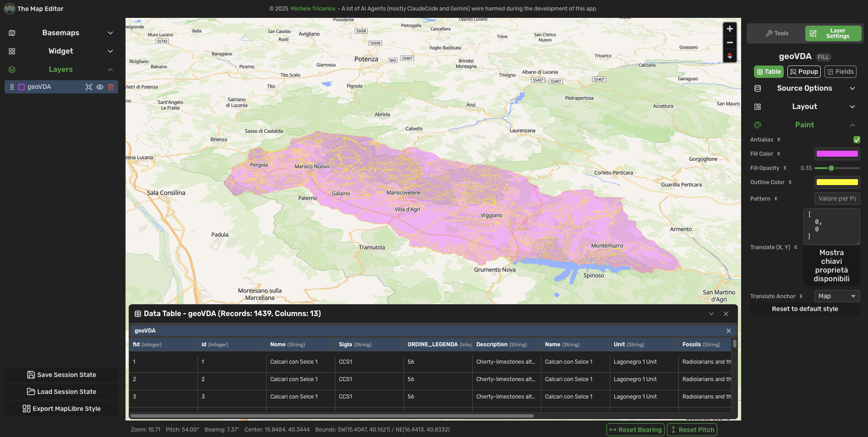Open the Translate Anchor dropdown
This screenshot has width=868, height=437.
(x=837, y=296)
